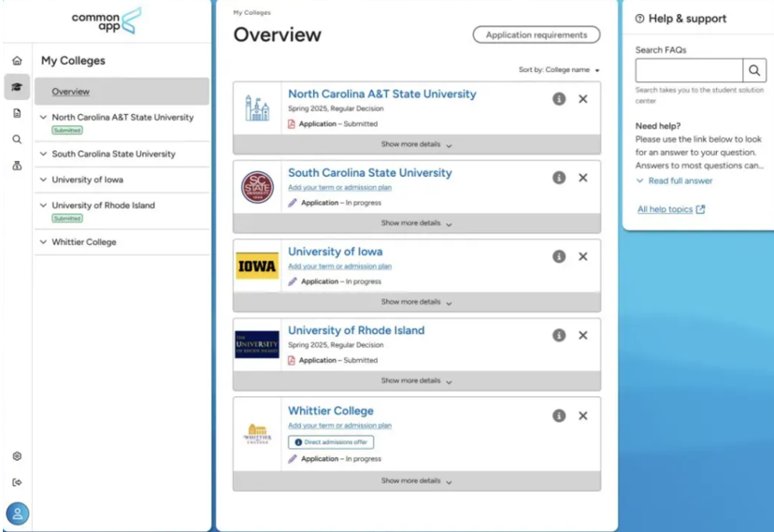This screenshot has height=532, width=774.
Task: Open University of Iowa sidebar entry
Action: [87, 180]
